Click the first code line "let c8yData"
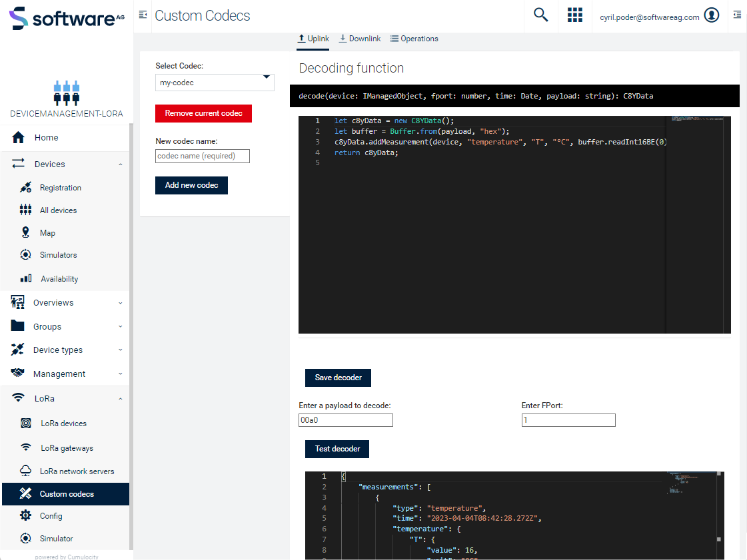Image resolution: width=747 pixels, height=560 pixels. tap(394, 121)
